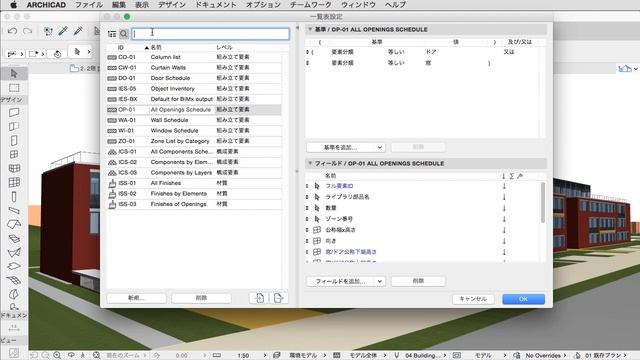
Task: Click the import scheme icon button
Action: (x=259, y=298)
